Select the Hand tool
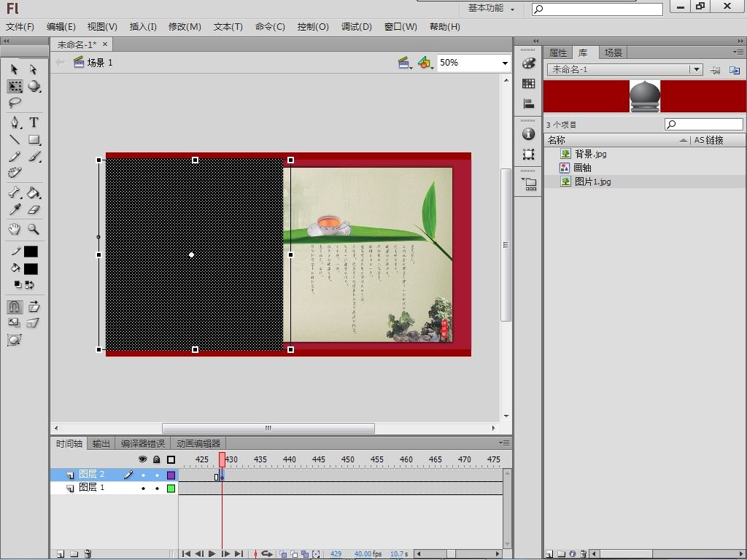Image resolution: width=747 pixels, height=560 pixels. point(15,229)
